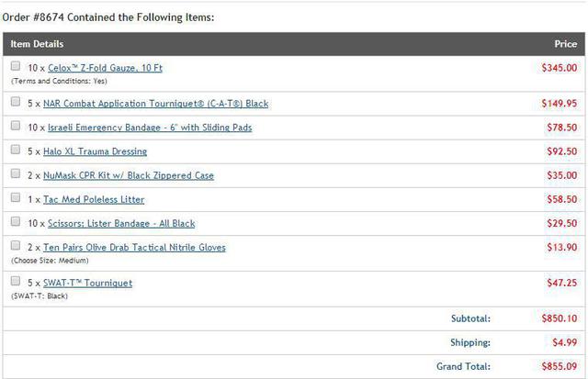Open the Celox Z-Fold Gauze, 10 Ft link
588x379 pixels.
(105, 68)
